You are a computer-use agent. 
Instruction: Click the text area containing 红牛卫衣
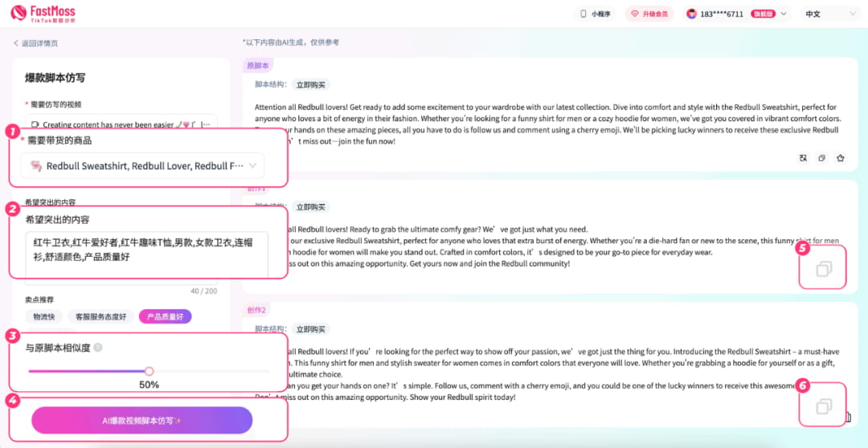pyautogui.click(x=147, y=255)
